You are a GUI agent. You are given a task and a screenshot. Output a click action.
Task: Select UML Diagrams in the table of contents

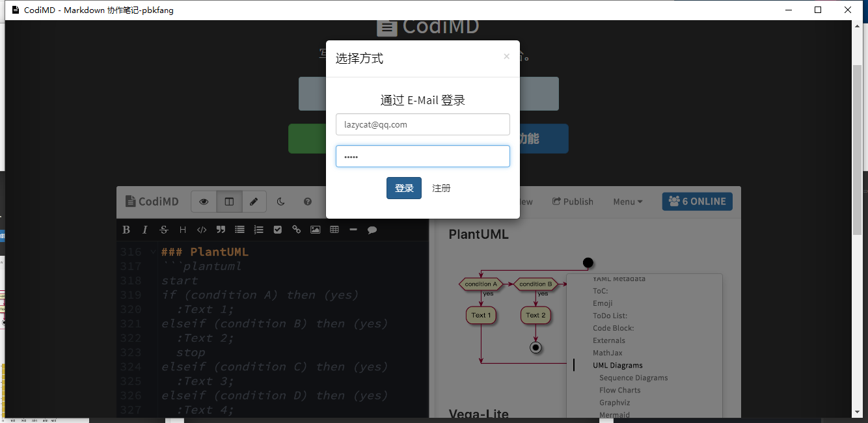[617, 366]
